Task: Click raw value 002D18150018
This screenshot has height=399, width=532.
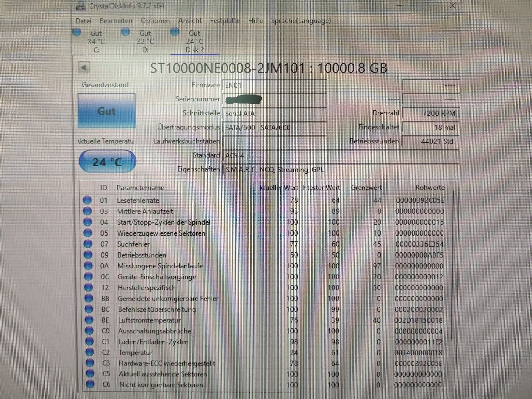Action: click(419, 320)
